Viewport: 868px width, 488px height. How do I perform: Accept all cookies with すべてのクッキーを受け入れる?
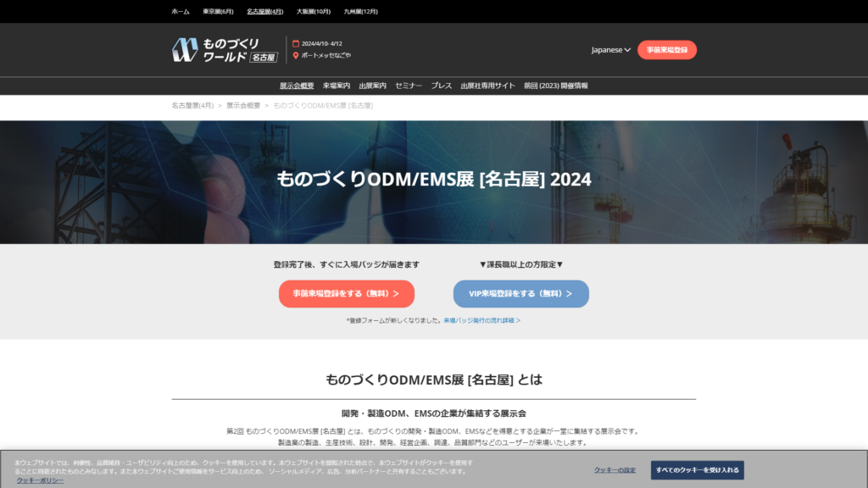tap(698, 470)
